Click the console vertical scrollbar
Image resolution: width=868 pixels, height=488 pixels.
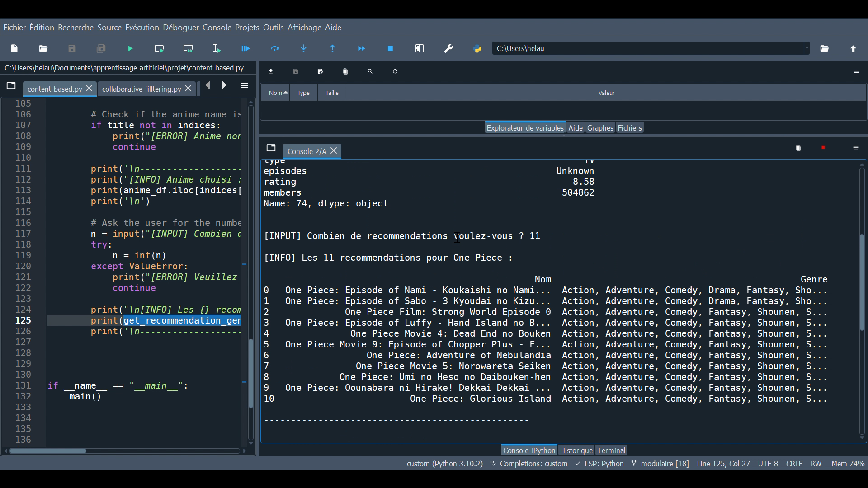point(862,282)
